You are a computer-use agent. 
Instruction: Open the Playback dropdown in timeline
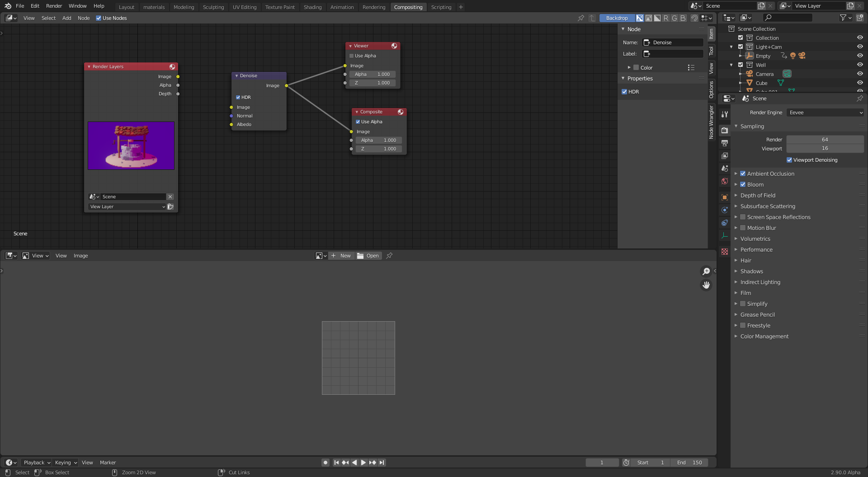click(36, 463)
